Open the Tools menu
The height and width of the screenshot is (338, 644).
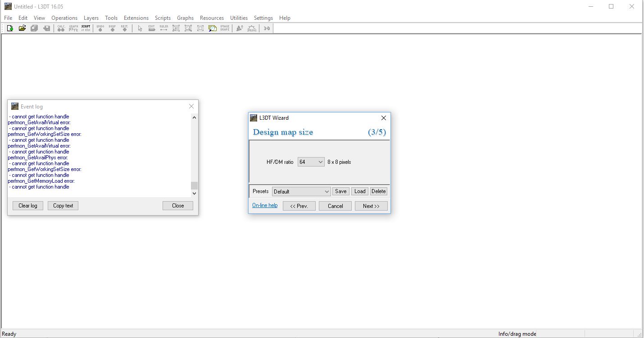111,18
